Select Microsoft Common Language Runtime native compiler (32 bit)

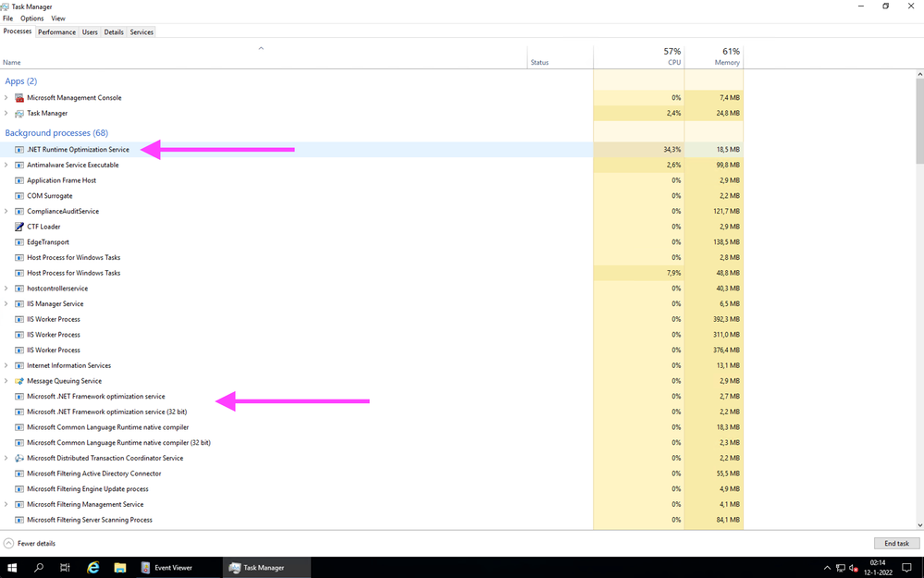(371, 442)
